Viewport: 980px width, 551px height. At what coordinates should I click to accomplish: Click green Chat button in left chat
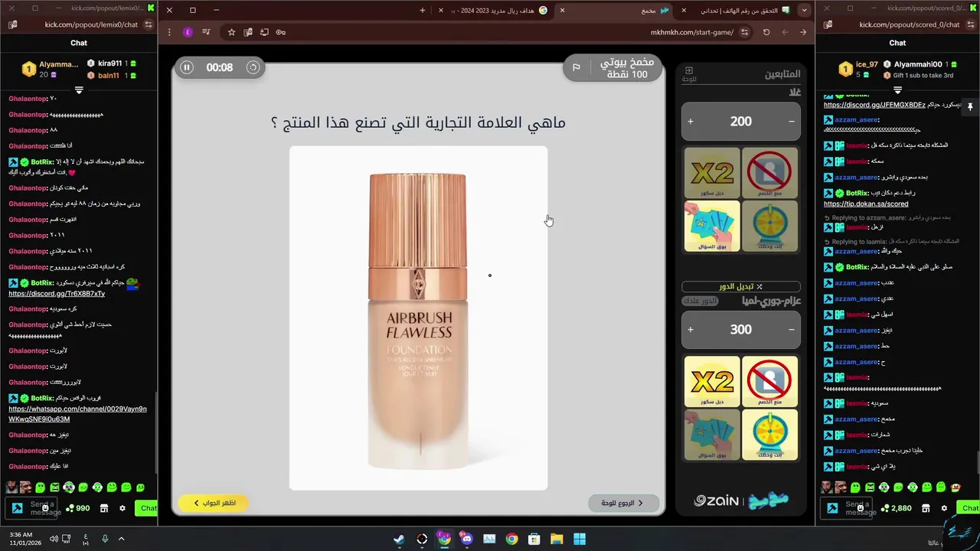click(x=147, y=508)
